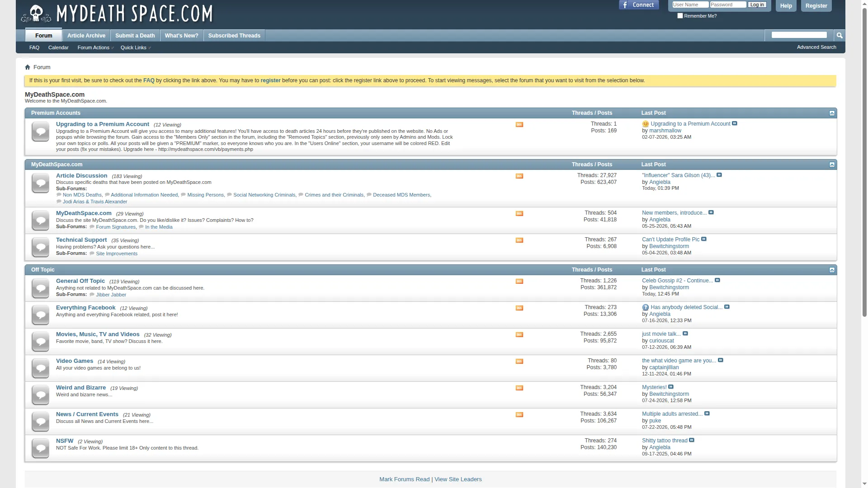Go to last post icon beside Can't Update Profile Pic
The height and width of the screenshot is (488, 868).
(x=704, y=239)
